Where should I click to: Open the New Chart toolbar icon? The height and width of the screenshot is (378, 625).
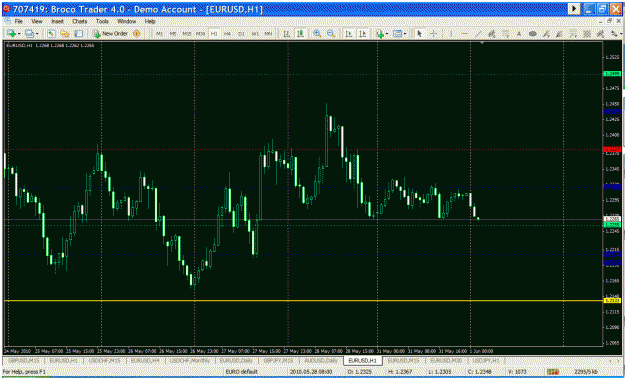11,34
